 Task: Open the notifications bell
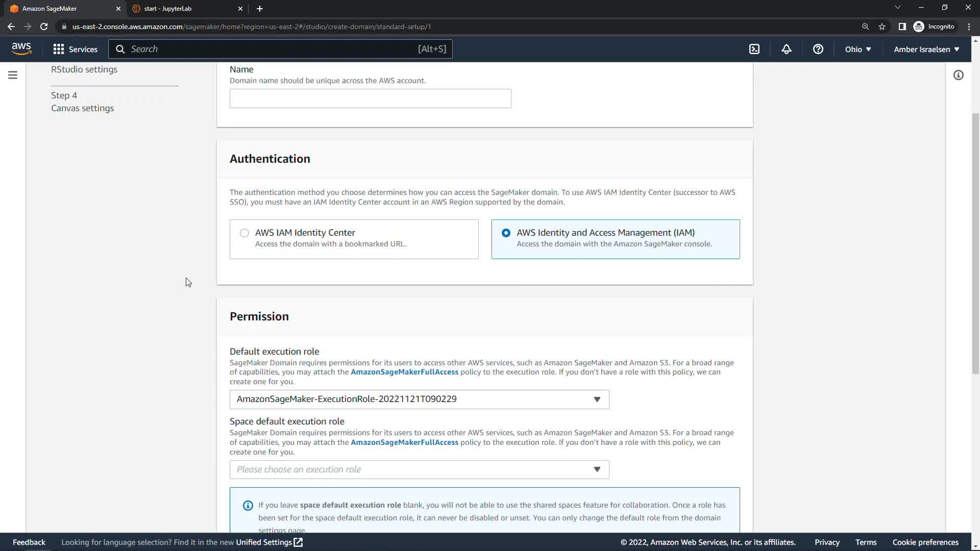pos(786,49)
